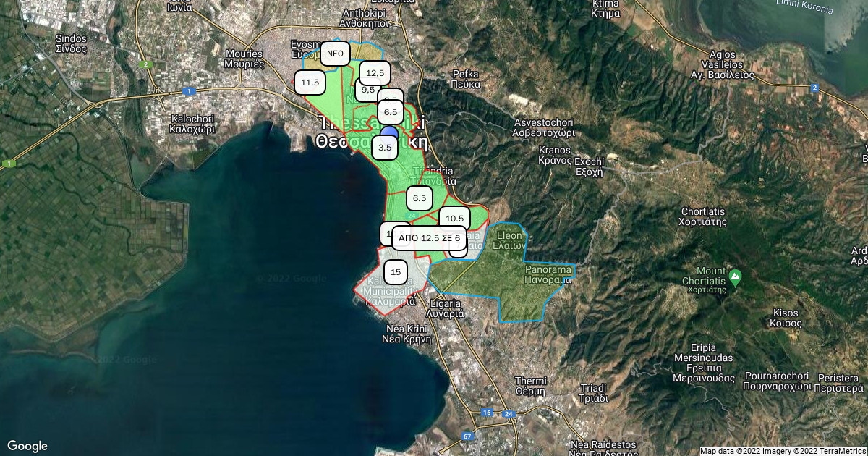Click the Google logo
868x456 pixels.
pyautogui.click(x=27, y=446)
